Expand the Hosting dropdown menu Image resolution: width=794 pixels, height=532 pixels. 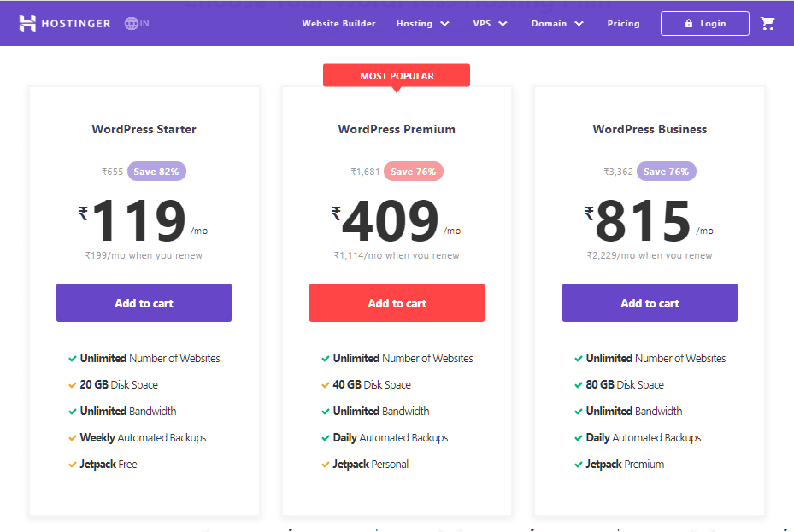(422, 23)
